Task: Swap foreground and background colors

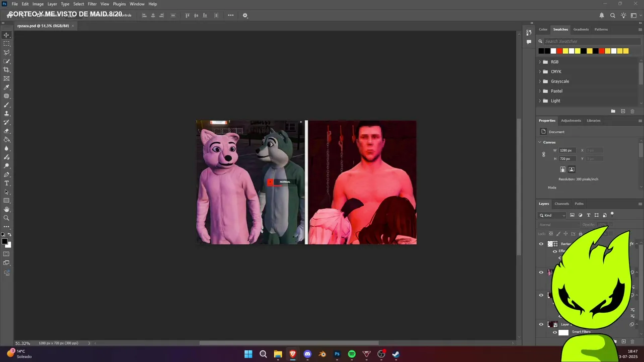Action: [9, 235]
